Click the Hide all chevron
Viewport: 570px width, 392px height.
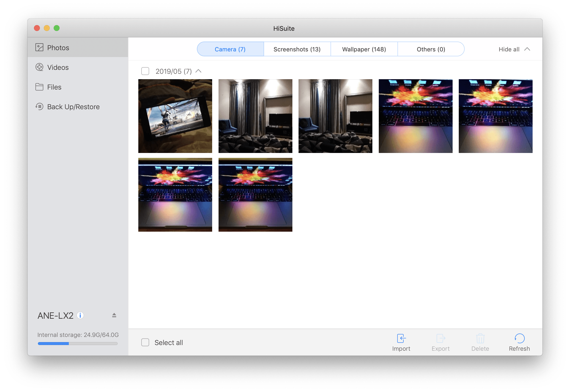click(527, 49)
